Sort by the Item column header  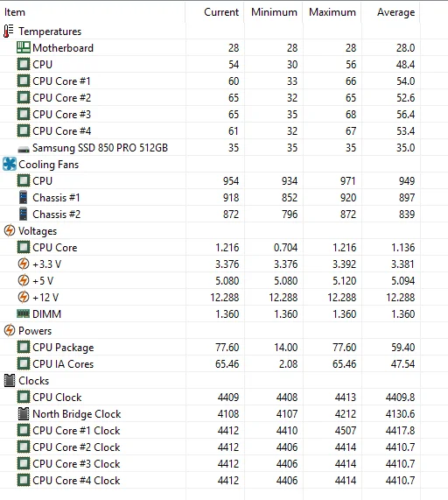coord(15,12)
